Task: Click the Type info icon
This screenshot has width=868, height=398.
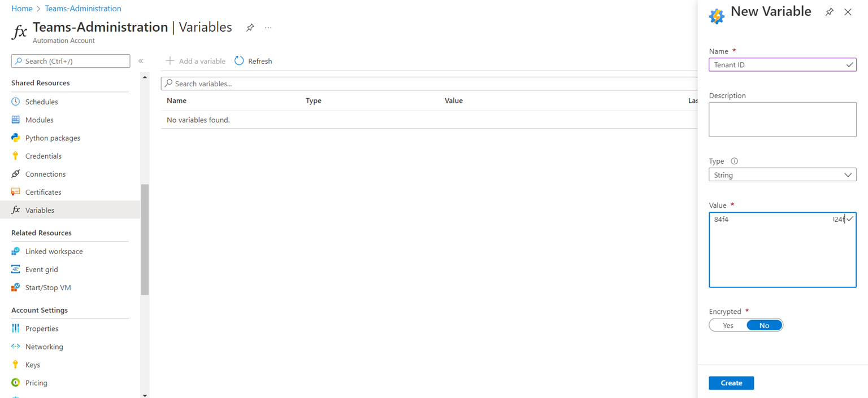Action: [734, 161]
